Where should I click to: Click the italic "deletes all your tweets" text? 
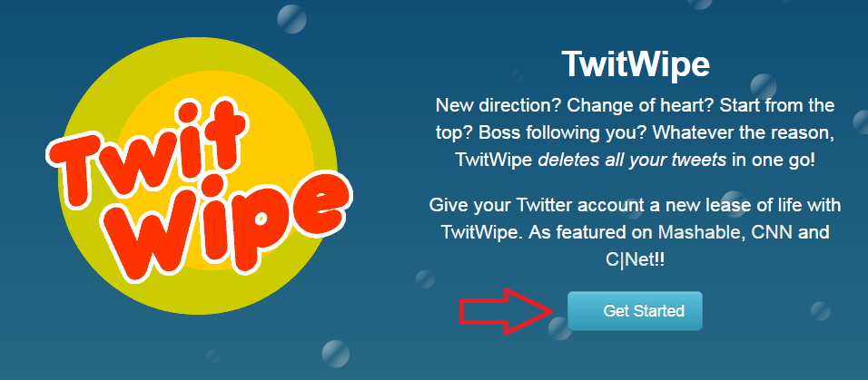tap(632, 160)
